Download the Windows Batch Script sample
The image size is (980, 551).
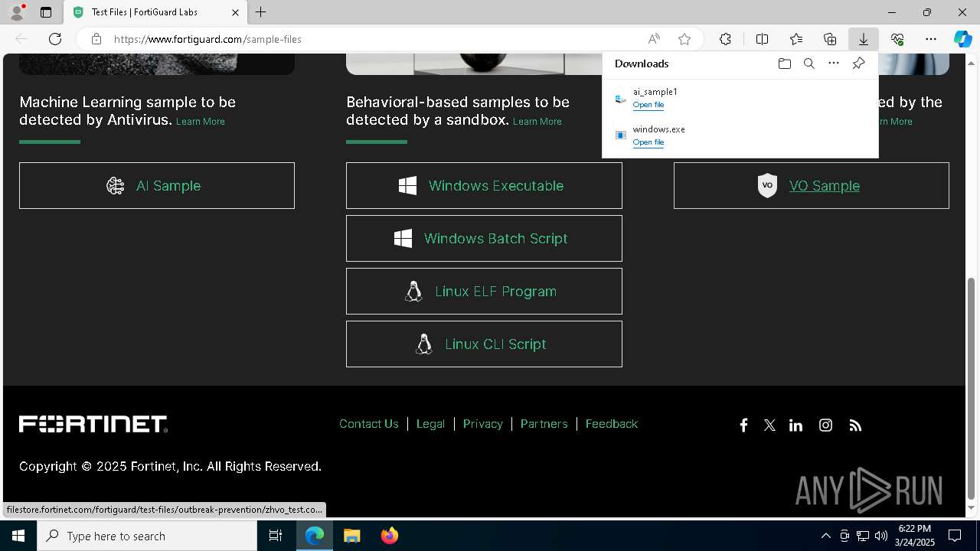(484, 238)
